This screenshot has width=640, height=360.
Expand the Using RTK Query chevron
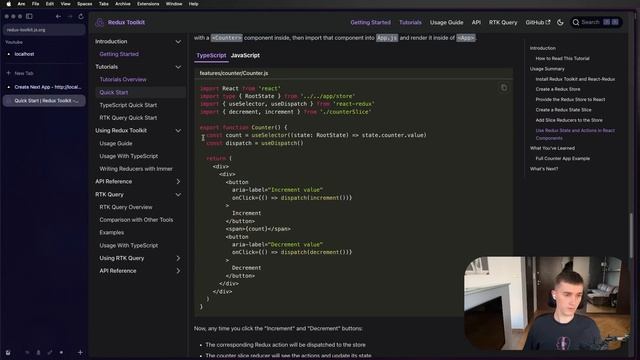pos(178,258)
